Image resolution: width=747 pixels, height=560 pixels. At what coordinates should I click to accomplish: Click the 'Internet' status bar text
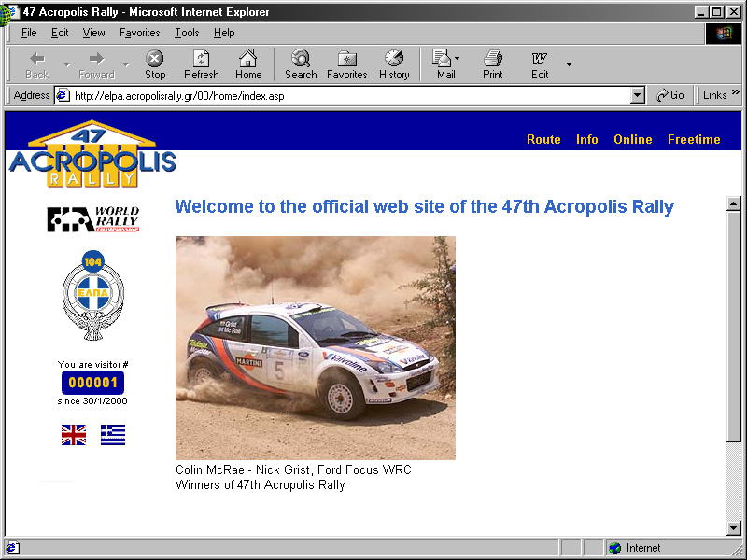[643, 548]
